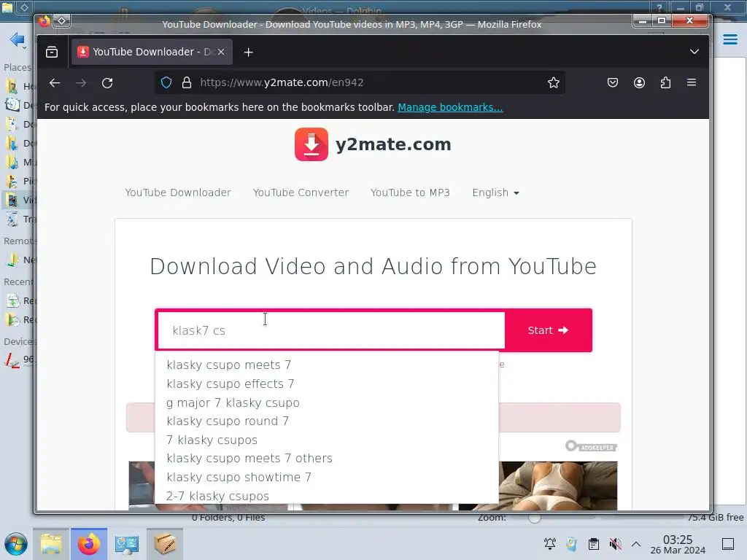Screen dimensions: 747x560
Task: Select the YouTube Downloader browser tab
Action: point(152,52)
